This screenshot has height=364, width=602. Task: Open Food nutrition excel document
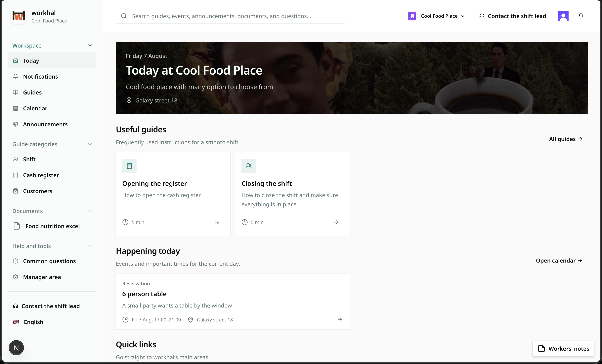(52, 226)
